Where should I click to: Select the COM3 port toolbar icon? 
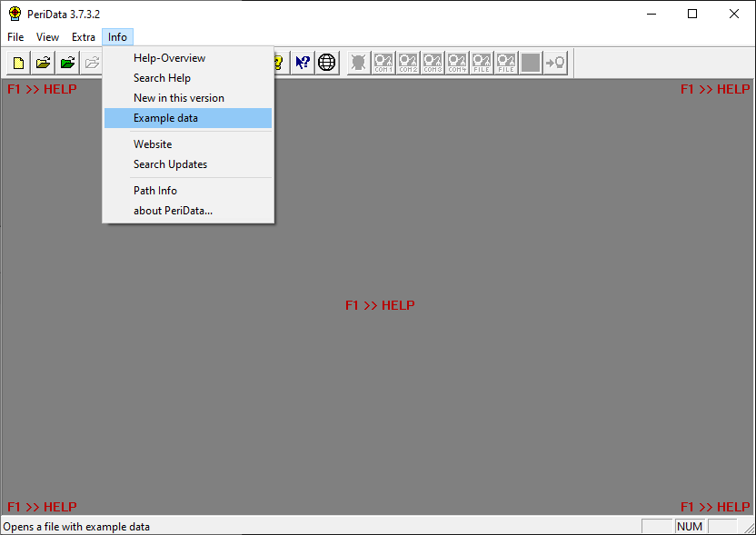pos(433,63)
